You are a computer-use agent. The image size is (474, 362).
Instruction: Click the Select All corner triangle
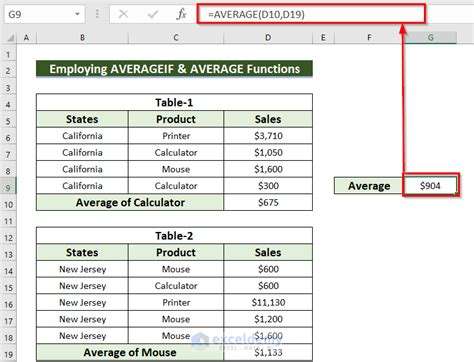tap(11, 38)
